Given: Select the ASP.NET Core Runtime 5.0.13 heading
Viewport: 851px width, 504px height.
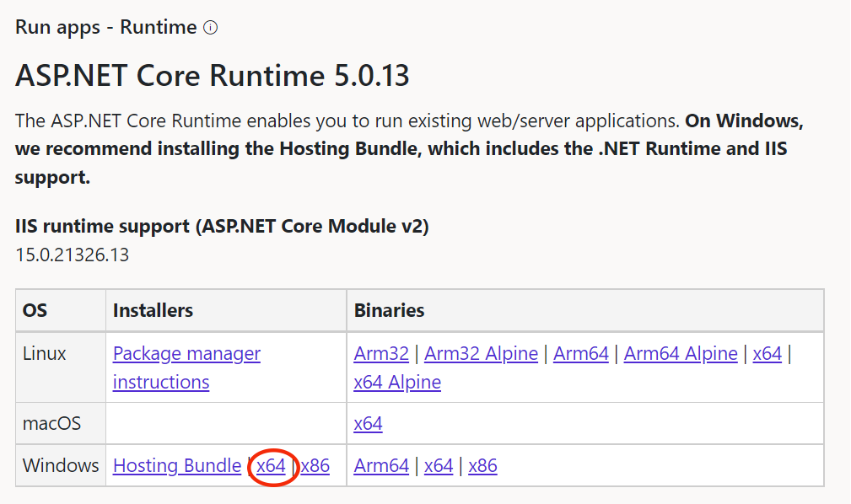Looking at the screenshot, I should click(213, 75).
